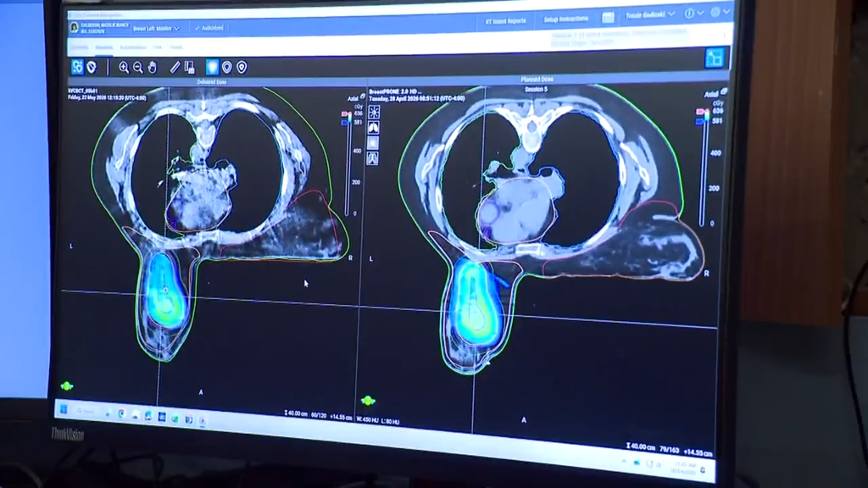868x488 pixels.
Task: Zoom in with the plus magnifier
Action: 124,68
